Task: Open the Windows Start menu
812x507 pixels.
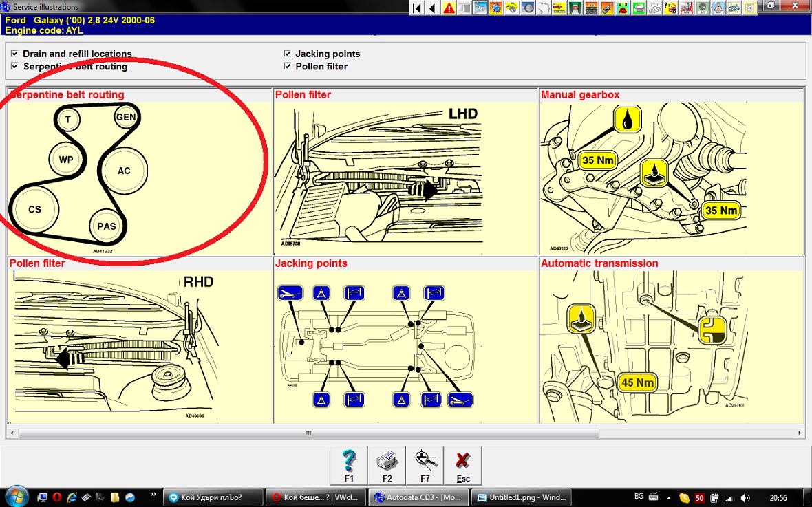Action: click(17, 497)
